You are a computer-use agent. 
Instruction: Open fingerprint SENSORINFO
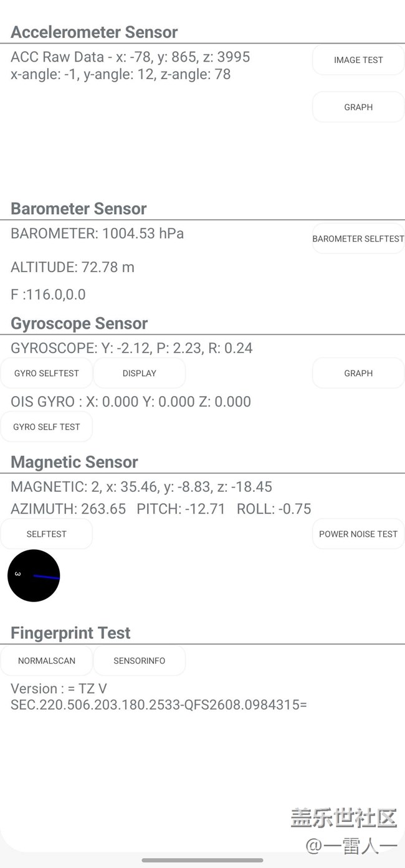click(x=140, y=661)
